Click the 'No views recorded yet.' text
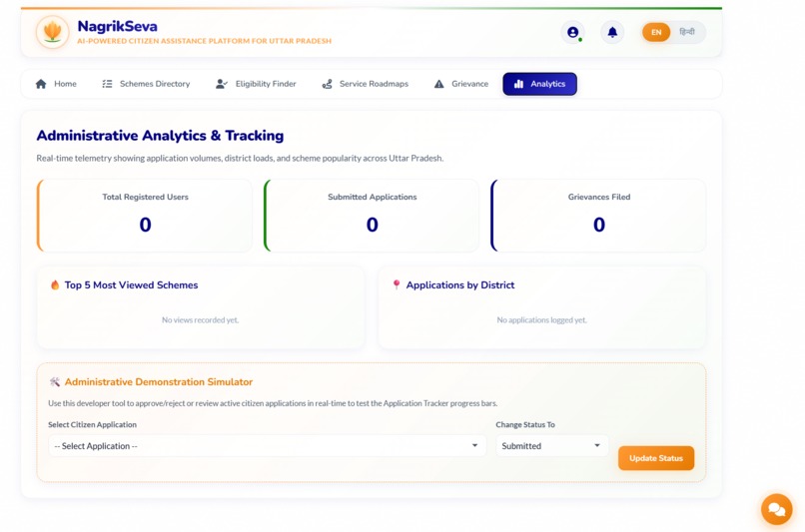Image resolution: width=805 pixels, height=532 pixels. coord(200,320)
